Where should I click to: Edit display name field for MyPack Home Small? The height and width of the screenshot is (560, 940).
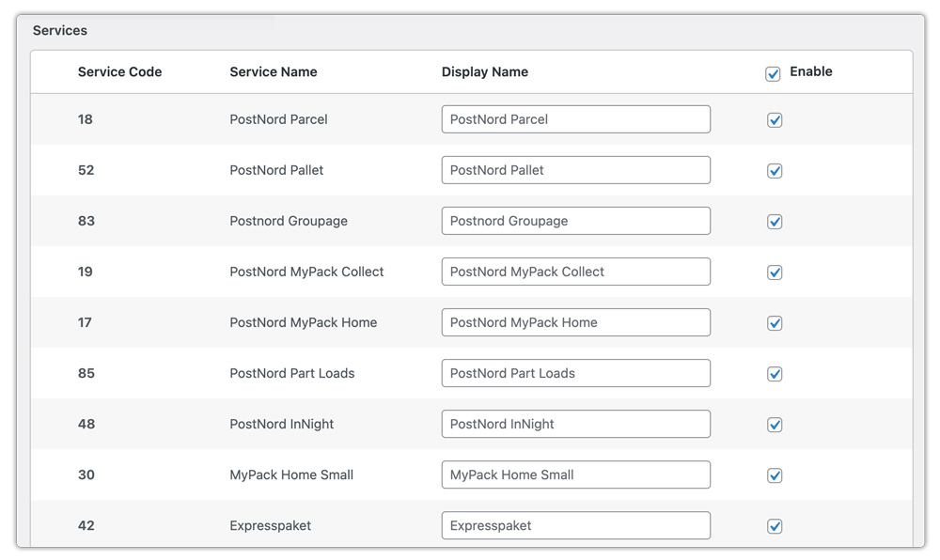(576, 474)
